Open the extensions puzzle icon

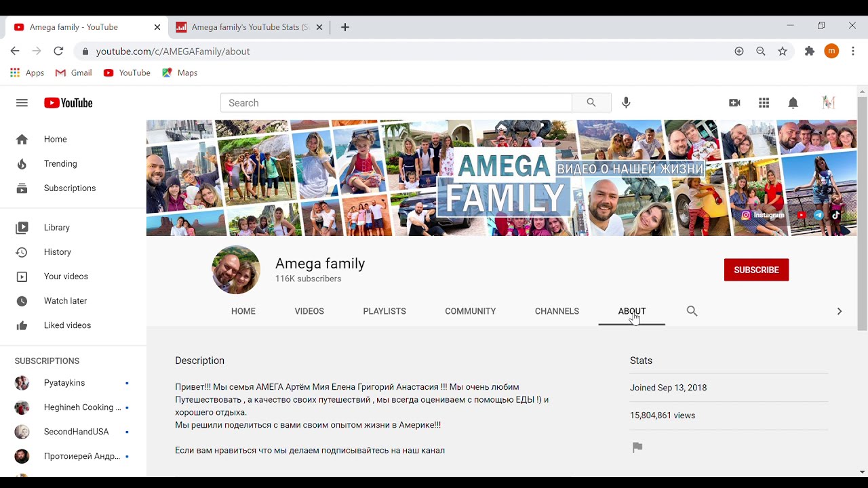pyautogui.click(x=810, y=52)
